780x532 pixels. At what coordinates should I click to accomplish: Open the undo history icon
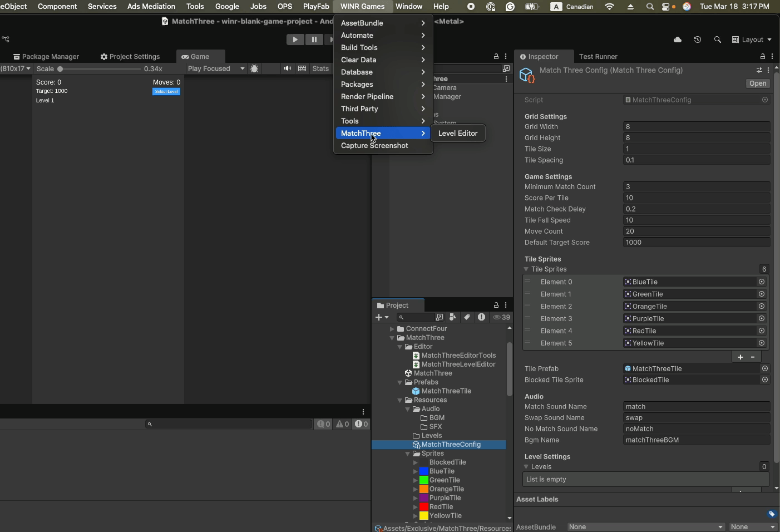pos(698,40)
